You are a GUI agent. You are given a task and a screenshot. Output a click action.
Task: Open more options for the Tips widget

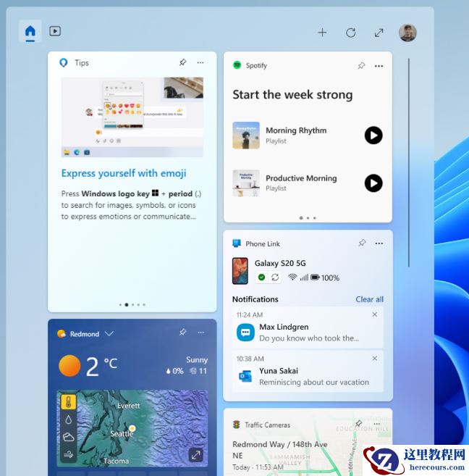point(200,62)
